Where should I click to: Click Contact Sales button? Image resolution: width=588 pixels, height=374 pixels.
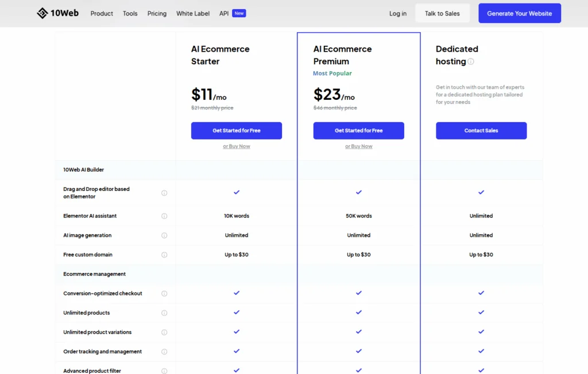tap(481, 130)
